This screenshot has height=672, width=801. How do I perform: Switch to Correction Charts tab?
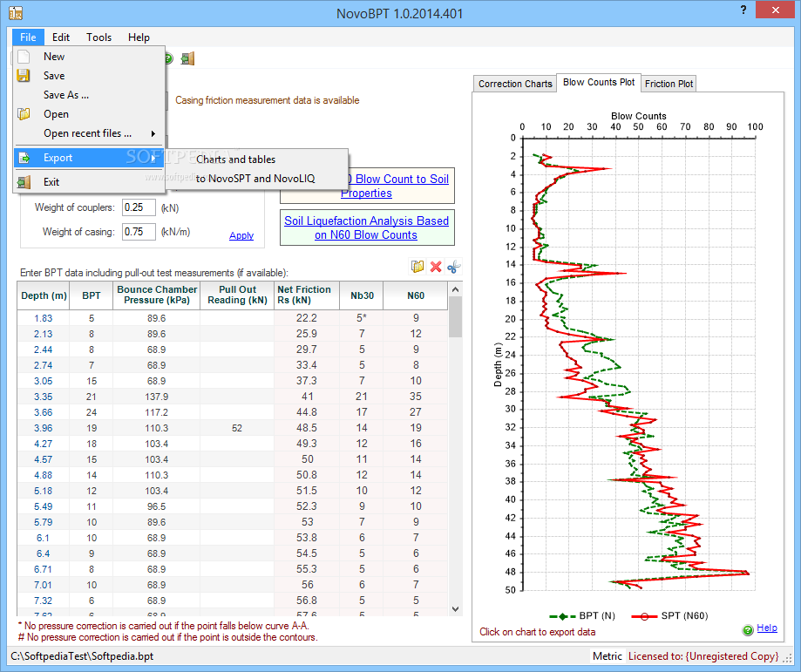pyautogui.click(x=515, y=84)
